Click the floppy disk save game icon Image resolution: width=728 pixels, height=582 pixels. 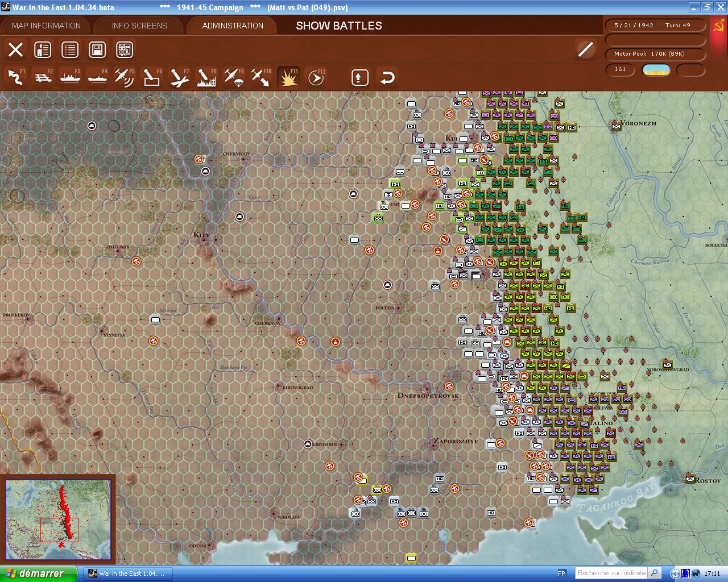point(97,50)
